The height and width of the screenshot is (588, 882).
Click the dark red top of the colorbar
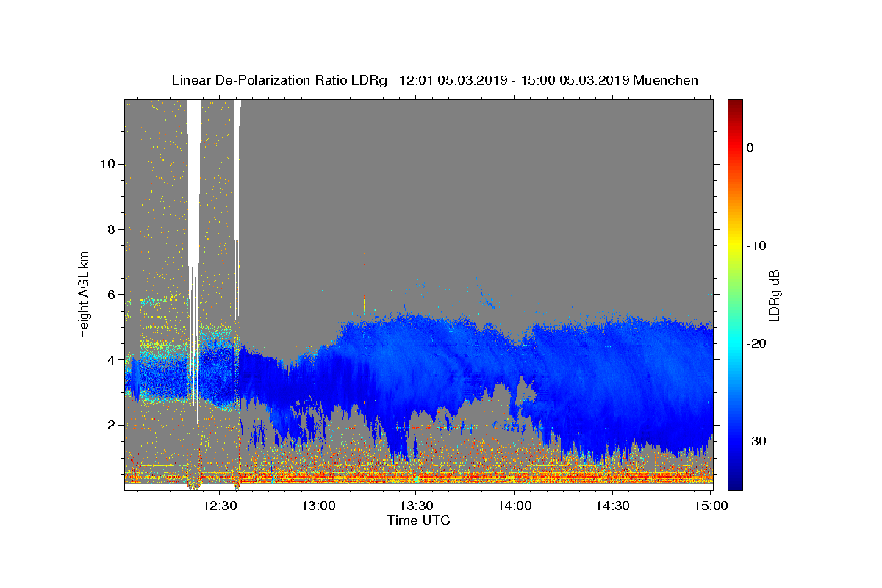pos(735,104)
